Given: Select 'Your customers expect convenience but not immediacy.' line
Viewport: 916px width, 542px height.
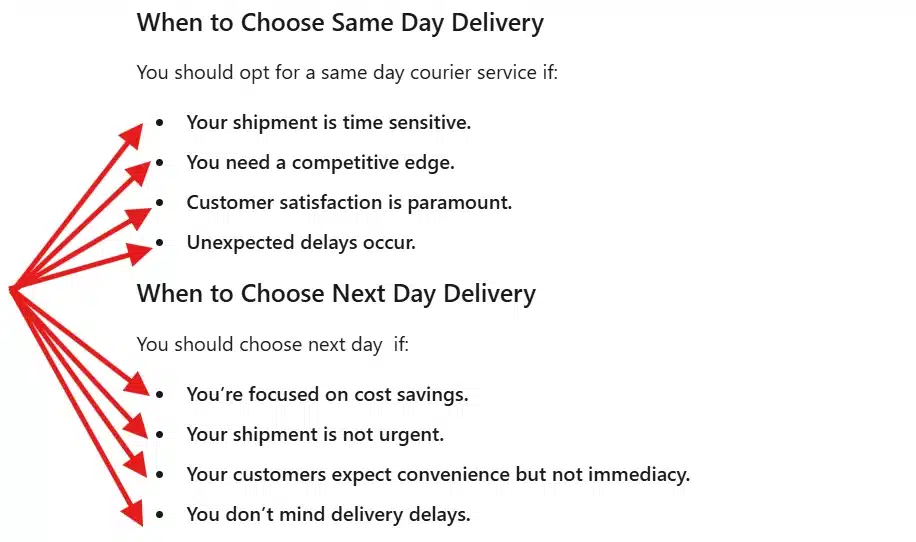Looking at the screenshot, I should [x=438, y=474].
